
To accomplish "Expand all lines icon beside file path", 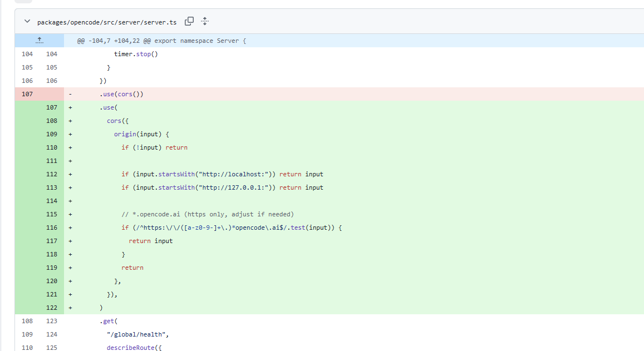I will (205, 21).
